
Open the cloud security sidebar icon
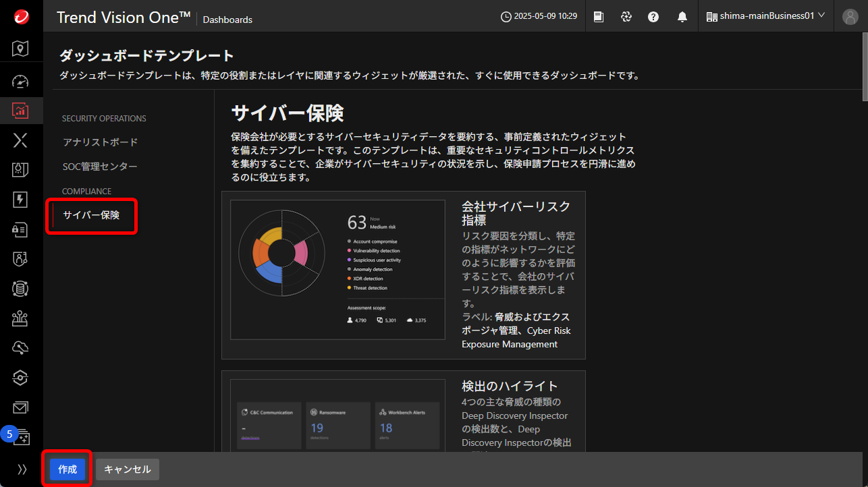tap(21, 347)
